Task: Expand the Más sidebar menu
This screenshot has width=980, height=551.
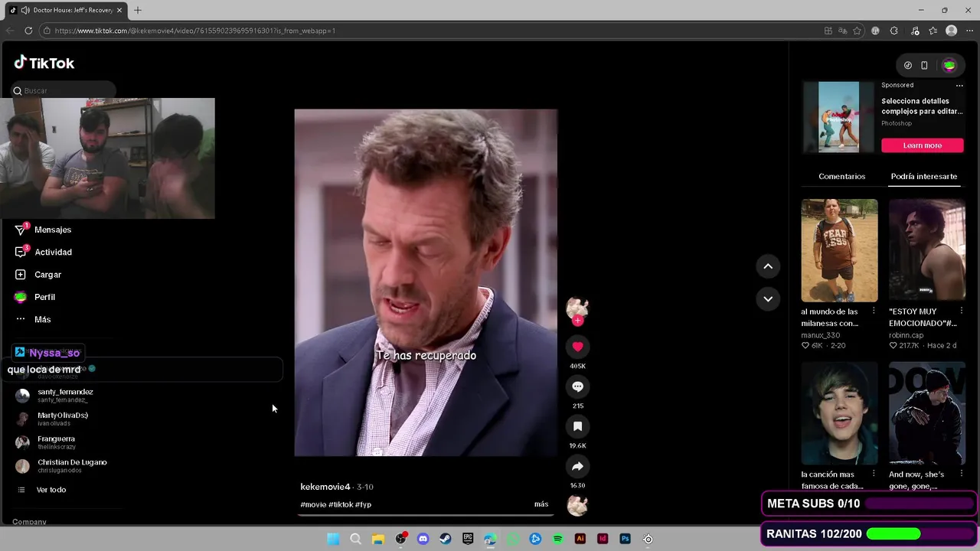Action: click(x=33, y=319)
